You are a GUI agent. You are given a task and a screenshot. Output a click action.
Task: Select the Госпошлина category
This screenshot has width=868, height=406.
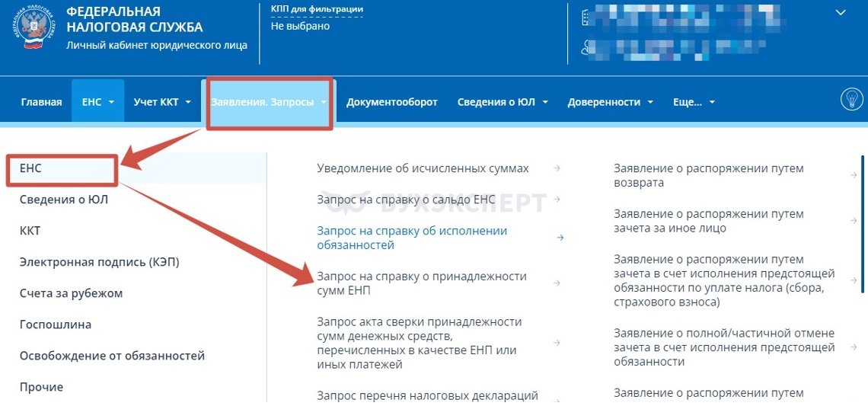(56, 324)
